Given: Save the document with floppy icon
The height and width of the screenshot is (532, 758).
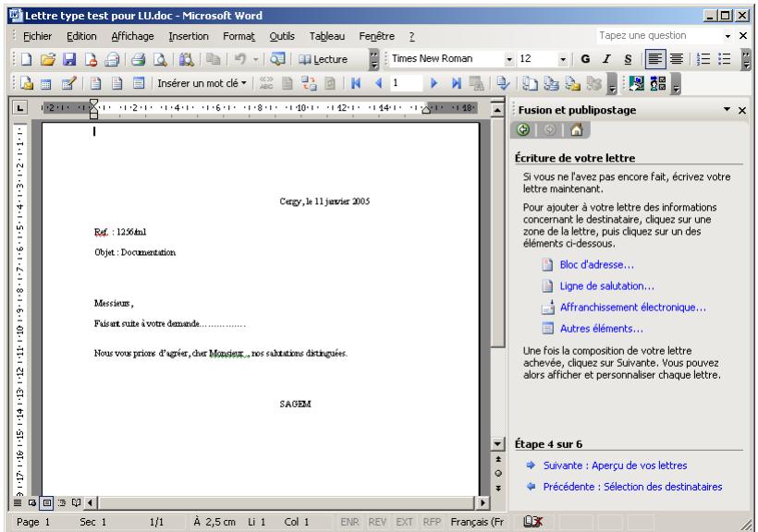Looking at the screenshot, I should coord(69,59).
